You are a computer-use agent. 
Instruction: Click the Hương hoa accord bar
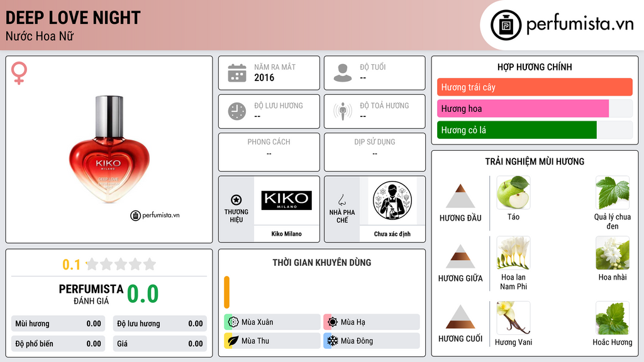tap(535, 108)
